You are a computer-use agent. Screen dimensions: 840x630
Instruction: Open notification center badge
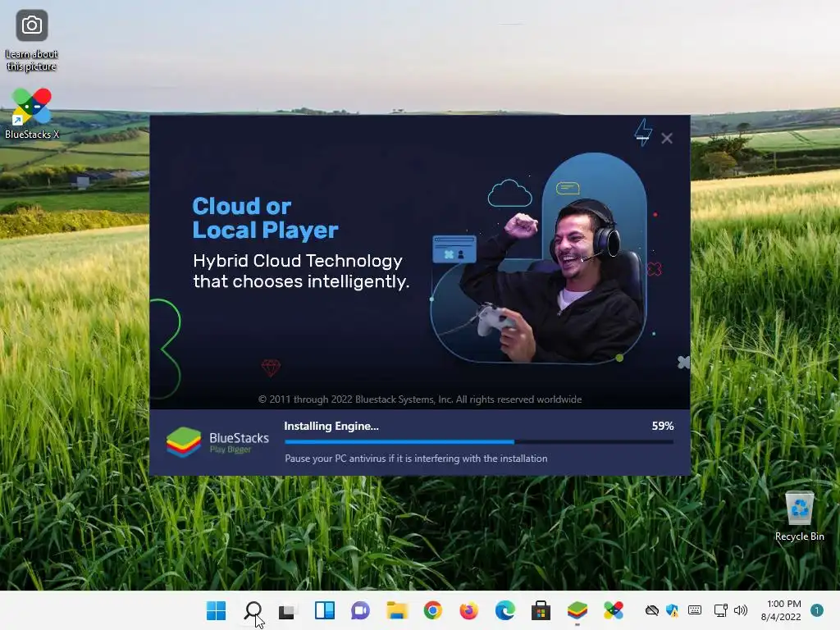[817, 610]
